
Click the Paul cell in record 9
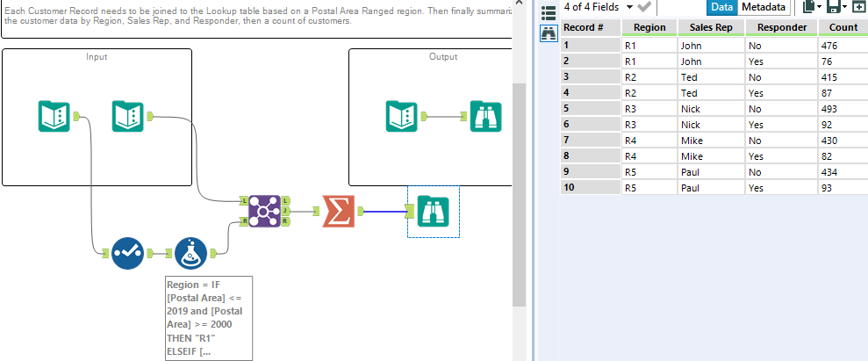point(711,171)
